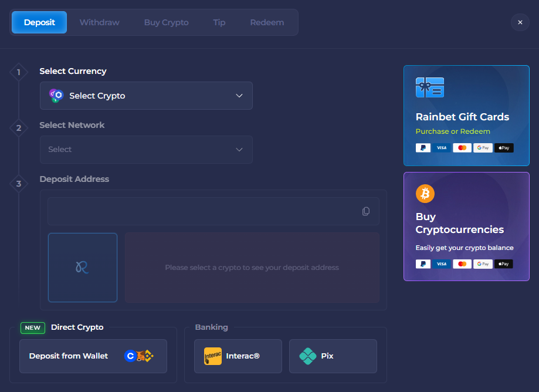Click the Coinbase icon next to Deposit from Wallet

130,354
